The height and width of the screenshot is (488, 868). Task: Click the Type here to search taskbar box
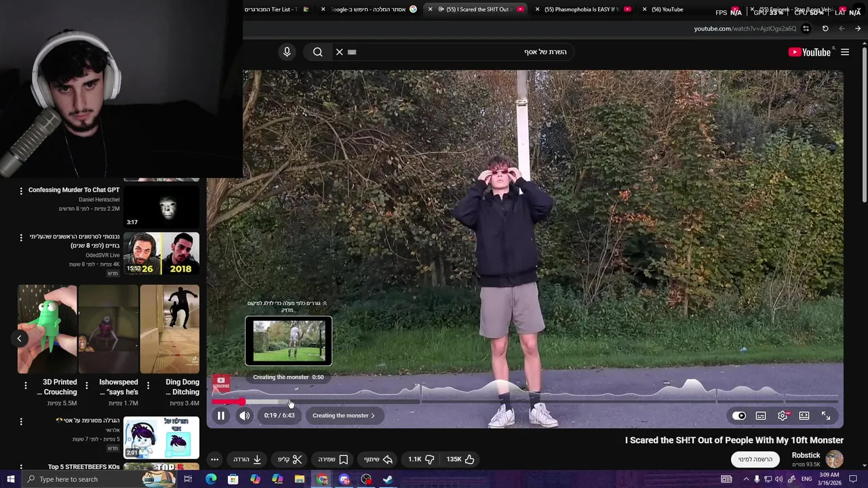point(98,479)
